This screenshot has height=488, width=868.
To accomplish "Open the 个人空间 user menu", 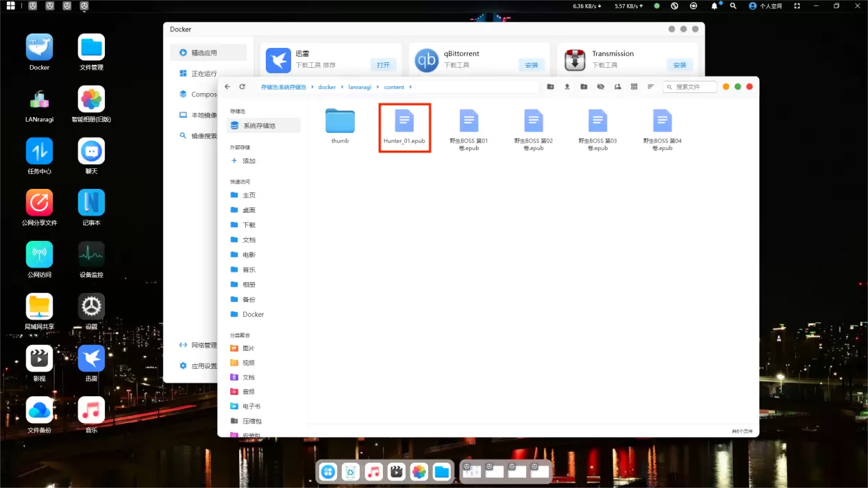I will (765, 5).
